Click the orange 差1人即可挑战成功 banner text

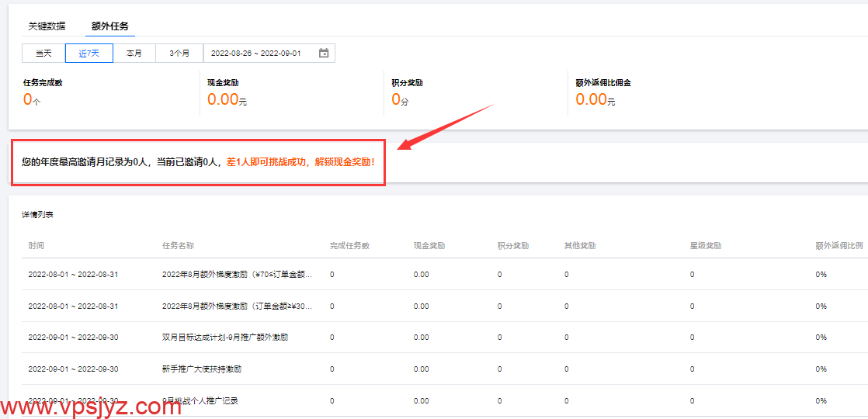click(300, 162)
